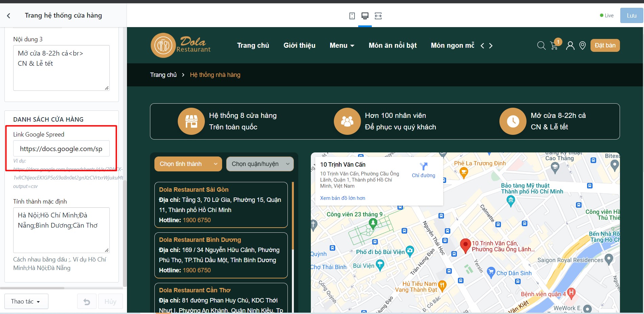The height and width of the screenshot is (314, 644).
Task: Click the Phê La Trương Định map marker
Action: [464, 173]
